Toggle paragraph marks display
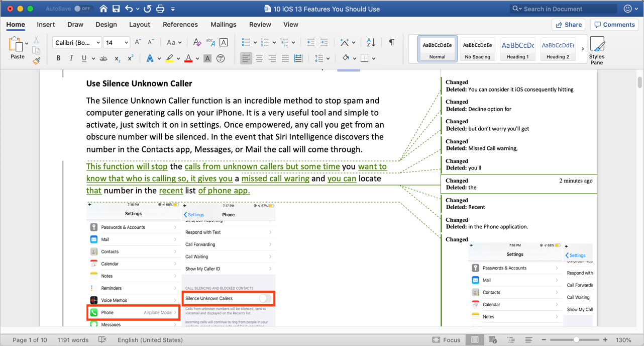 click(391, 43)
